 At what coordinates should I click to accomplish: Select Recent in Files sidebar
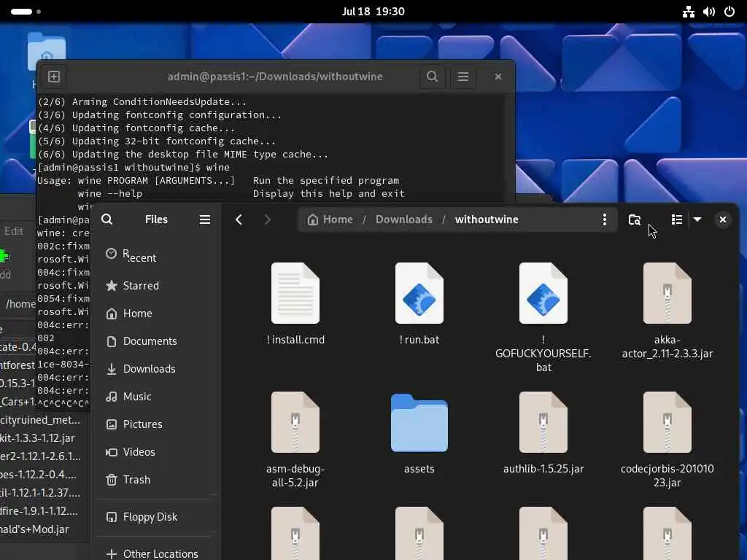tap(156, 256)
